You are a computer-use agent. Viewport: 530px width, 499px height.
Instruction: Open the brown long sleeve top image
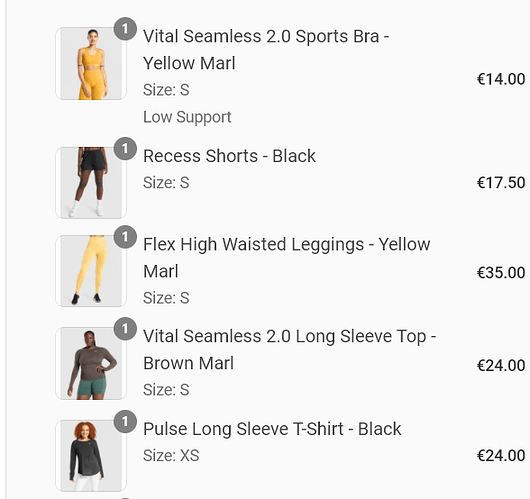tap(91, 363)
